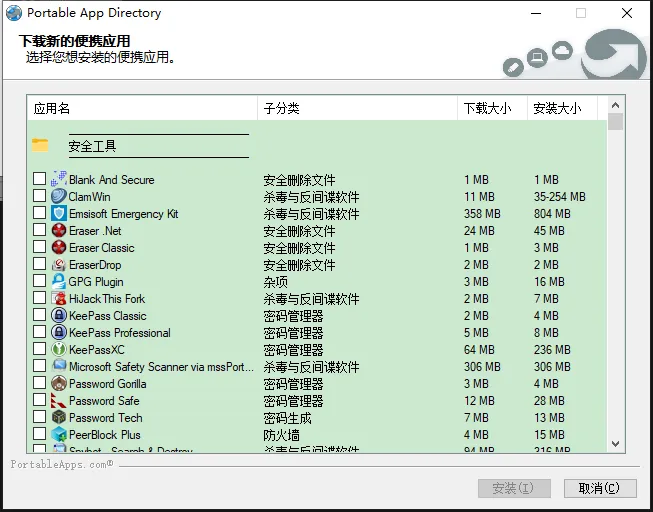Click the Eraser .Net app icon
Screen dimensions: 653x512
(x=59, y=230)
